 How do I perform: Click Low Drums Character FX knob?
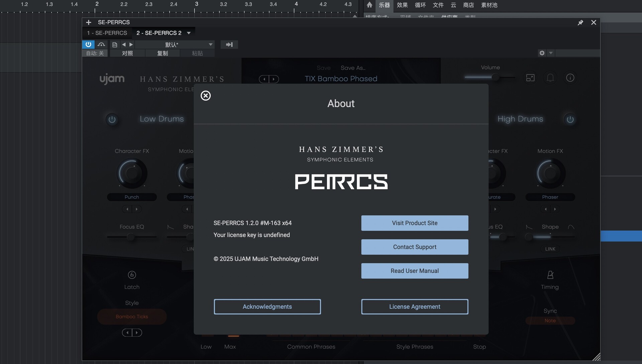click(132, 173)
